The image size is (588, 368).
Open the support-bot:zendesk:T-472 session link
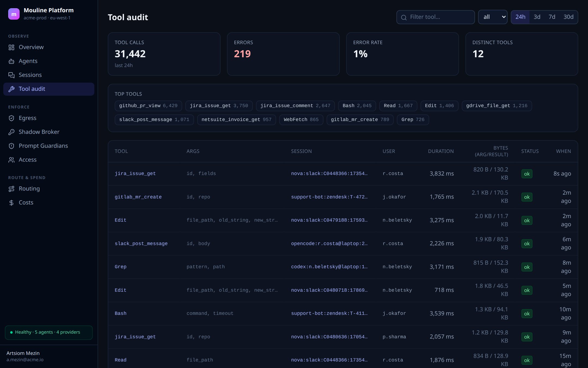[329, 197]
